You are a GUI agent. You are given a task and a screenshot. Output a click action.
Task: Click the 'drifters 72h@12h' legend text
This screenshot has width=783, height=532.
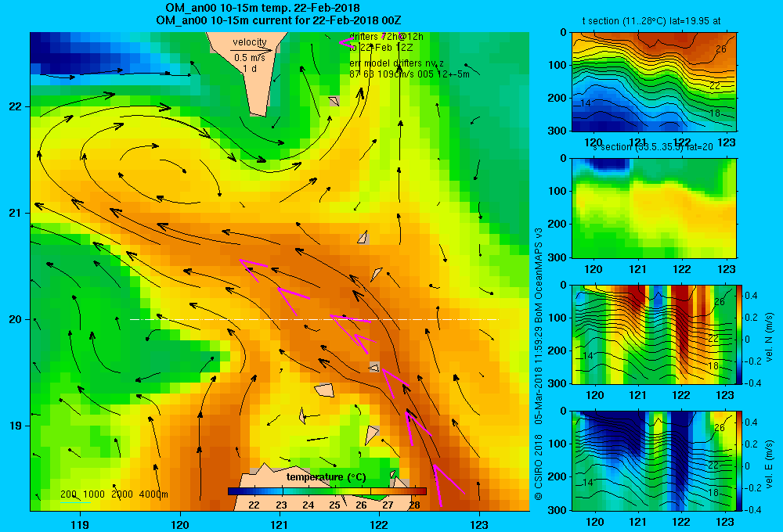tap(386, 37)
